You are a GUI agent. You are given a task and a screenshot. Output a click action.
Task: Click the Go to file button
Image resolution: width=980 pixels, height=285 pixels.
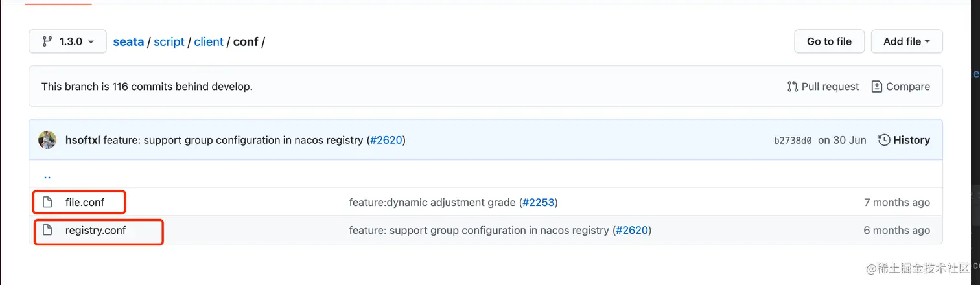(x=829, y=41)
